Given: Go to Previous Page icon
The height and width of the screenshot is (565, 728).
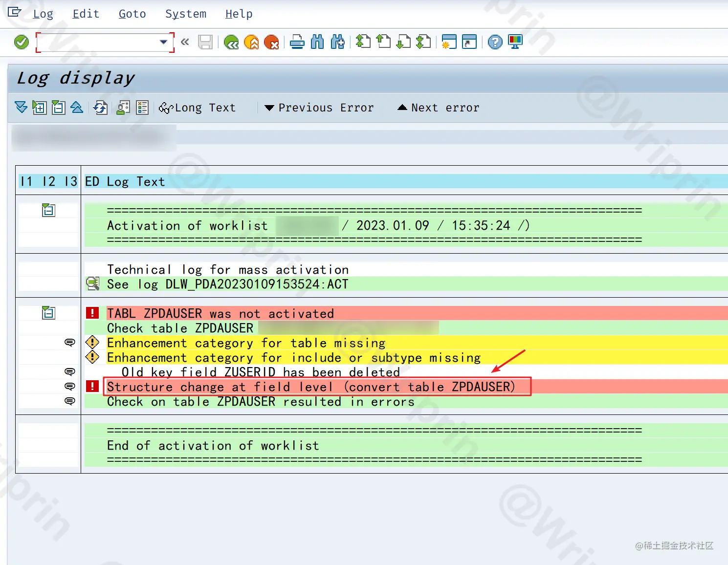Looking at the screenshot, I should (383, 42).
